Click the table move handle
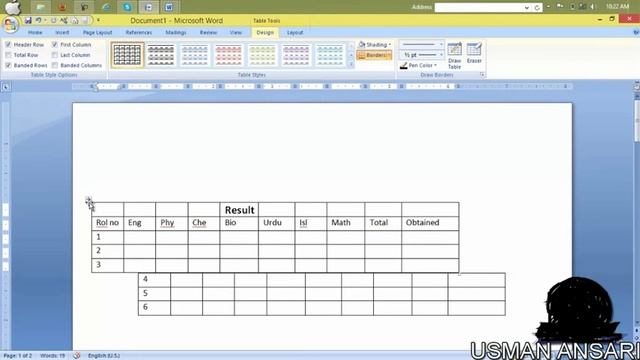 89,200
